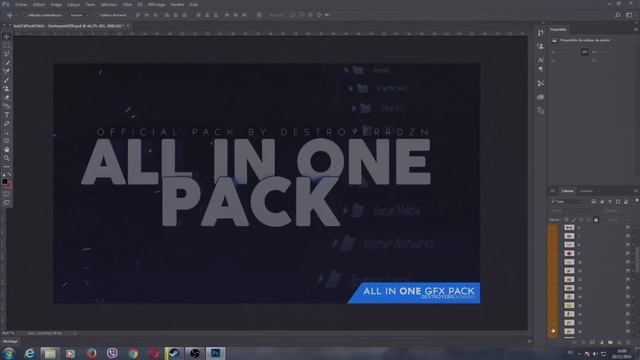
Task: Select the Clone Stamp tool
Action: 7,89
